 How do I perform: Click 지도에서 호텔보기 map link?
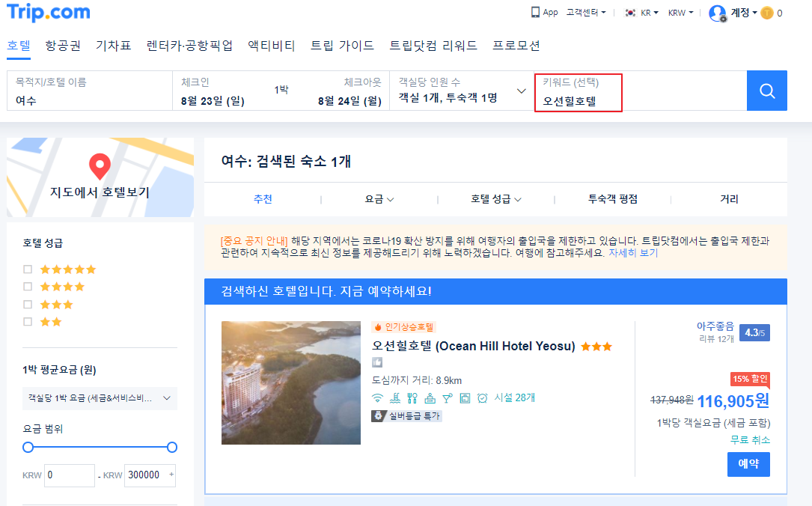(100, 192)
